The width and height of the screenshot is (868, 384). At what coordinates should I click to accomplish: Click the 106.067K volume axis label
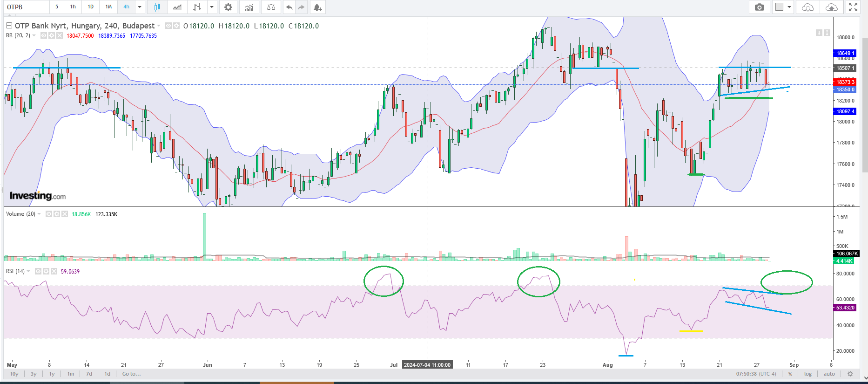coord(847,254)
